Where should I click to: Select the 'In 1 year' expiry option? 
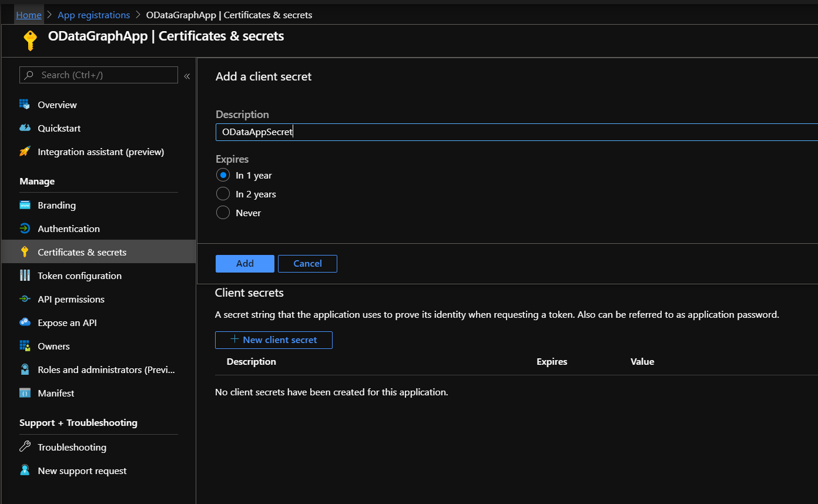(223, 175)
